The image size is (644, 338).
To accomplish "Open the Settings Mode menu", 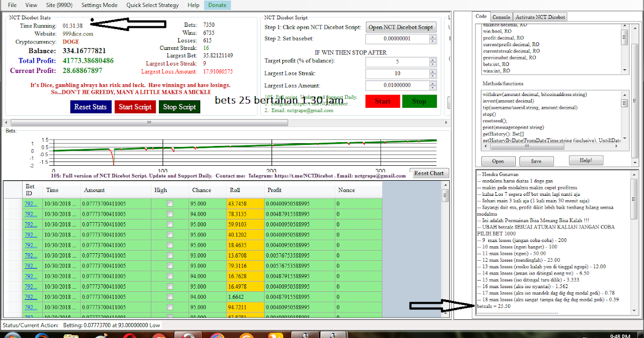I will (99, 5).
